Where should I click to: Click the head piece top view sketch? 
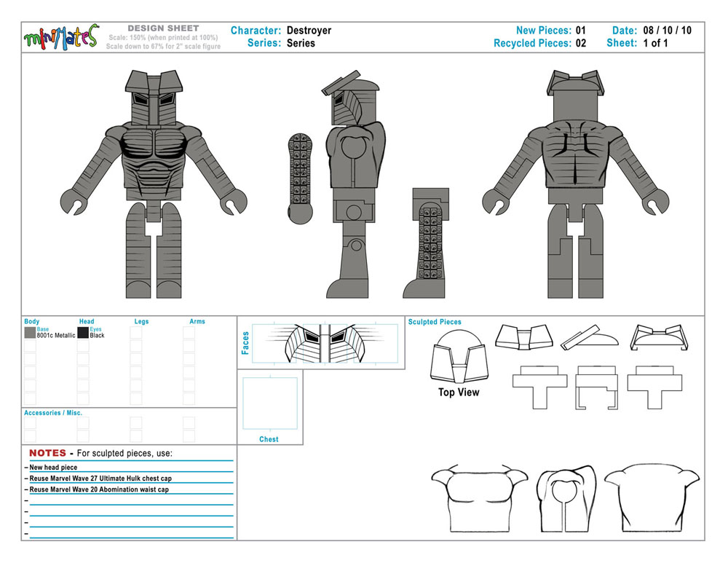(x=459, y=357)
